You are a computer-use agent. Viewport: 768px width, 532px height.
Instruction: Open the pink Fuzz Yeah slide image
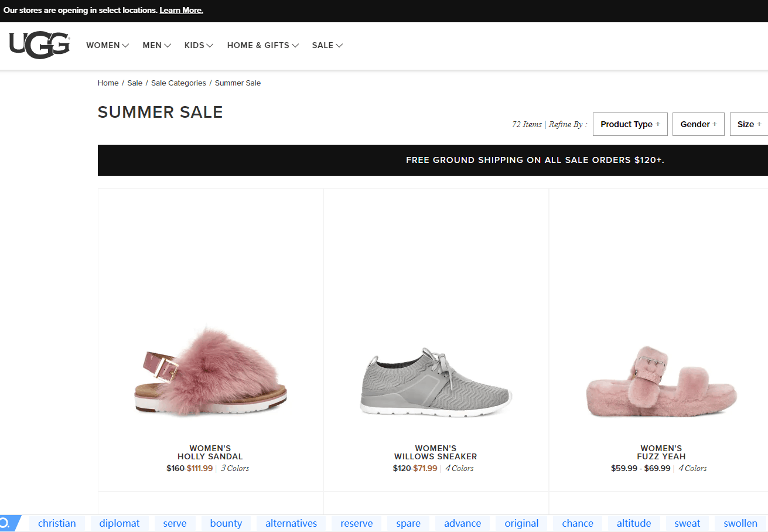click(x=661, y=381)
